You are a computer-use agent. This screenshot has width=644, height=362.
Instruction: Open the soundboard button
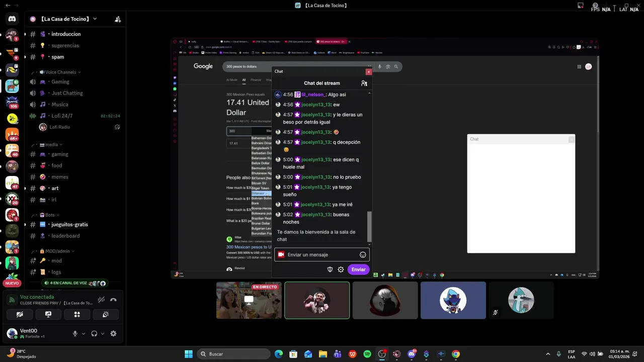click(106, 314)
